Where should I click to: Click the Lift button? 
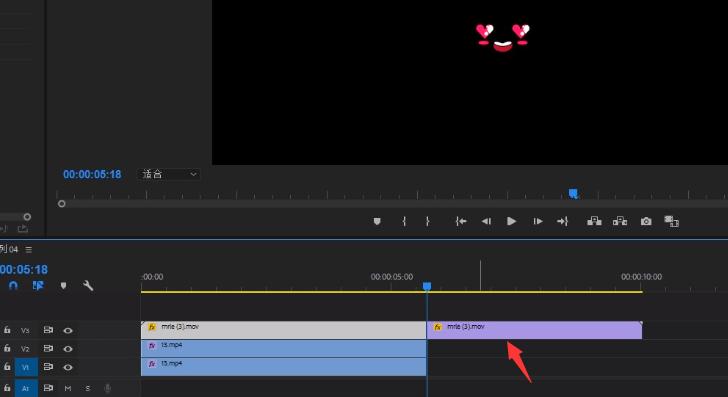pyautogui.click(x=594, y=221)
